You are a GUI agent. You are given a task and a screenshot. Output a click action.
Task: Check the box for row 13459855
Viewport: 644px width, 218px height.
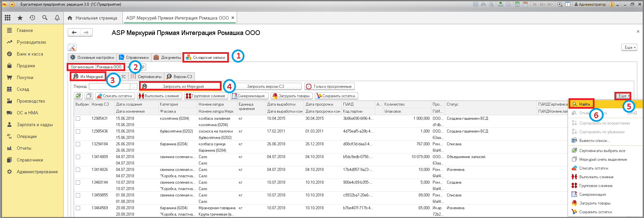click(78, 195)
